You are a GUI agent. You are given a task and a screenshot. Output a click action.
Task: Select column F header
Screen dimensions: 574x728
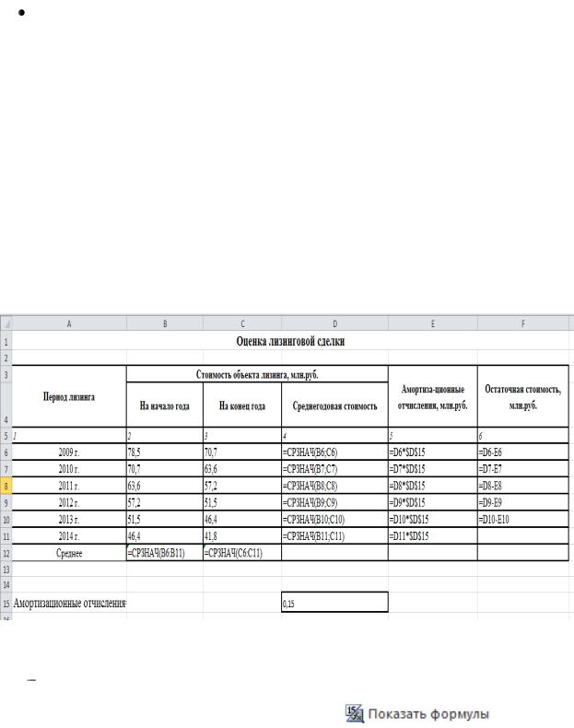[523, 323]
